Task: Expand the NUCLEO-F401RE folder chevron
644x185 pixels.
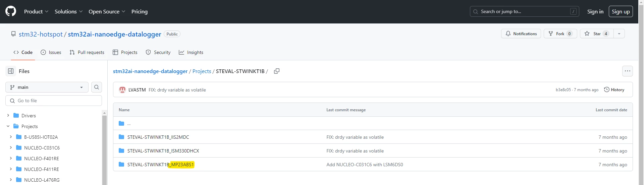Action: 11,158
